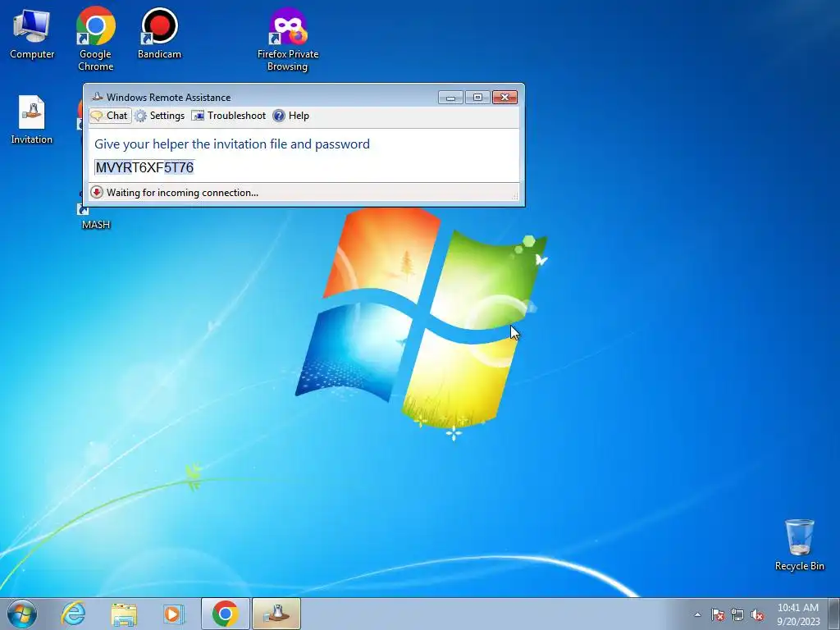The width and height of the screenshot is (840, 630).
Task: Click the red waiting connection status icon
Action: tap(97, 192)
